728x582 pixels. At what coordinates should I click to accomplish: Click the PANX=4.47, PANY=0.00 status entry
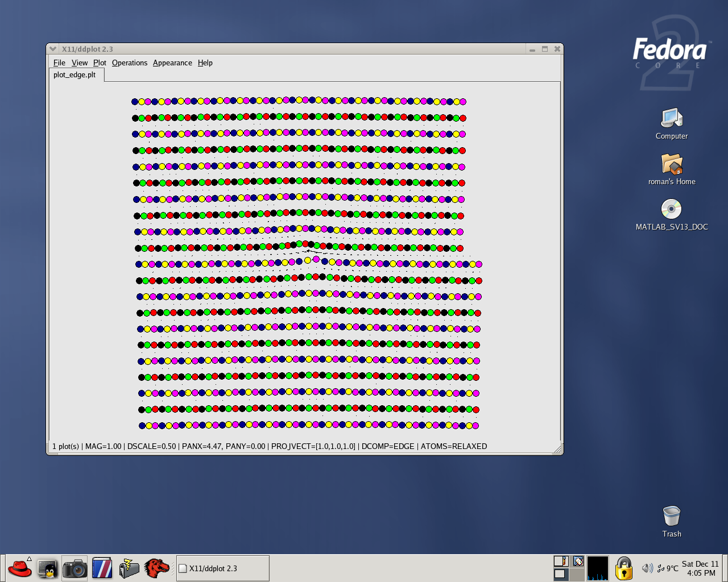(224, 446)
